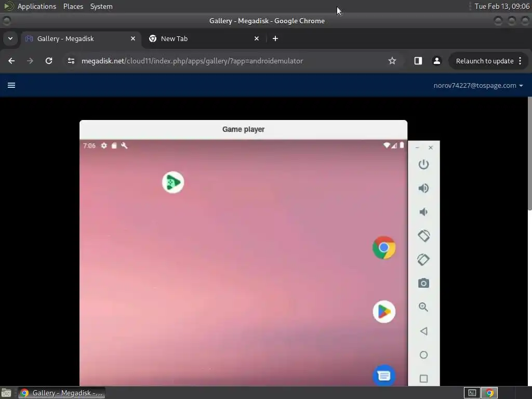Click the Android 7:06 clock
This screenshot has width=532, height=399.
(x=89, y=145)
